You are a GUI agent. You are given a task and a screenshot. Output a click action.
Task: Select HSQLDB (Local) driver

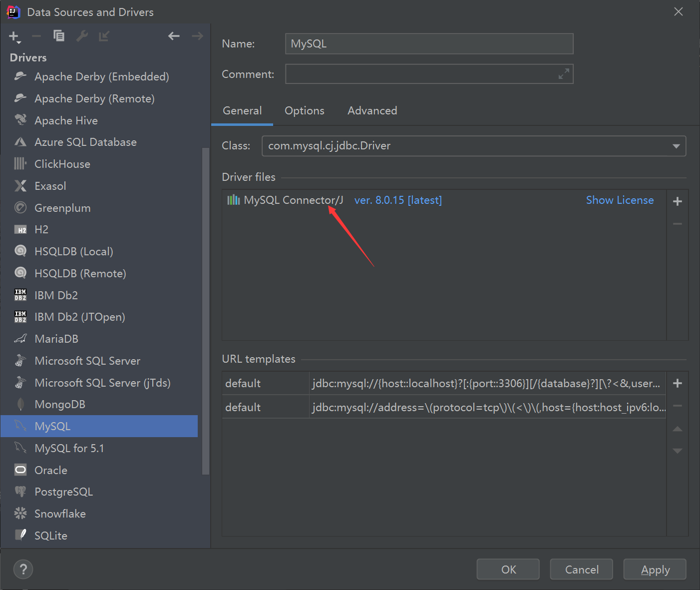(99, 251)
